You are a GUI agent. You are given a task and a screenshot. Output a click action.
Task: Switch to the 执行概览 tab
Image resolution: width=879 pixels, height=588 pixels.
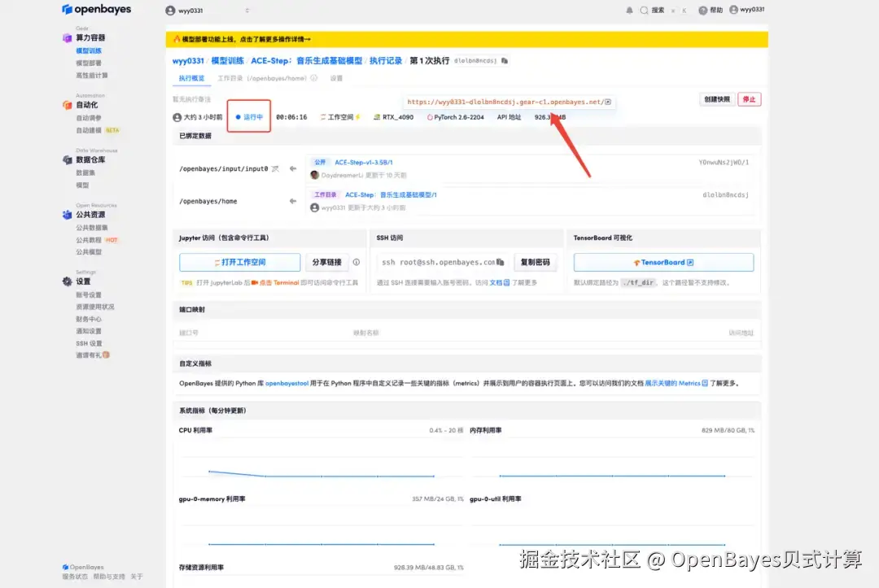[191, 78]
